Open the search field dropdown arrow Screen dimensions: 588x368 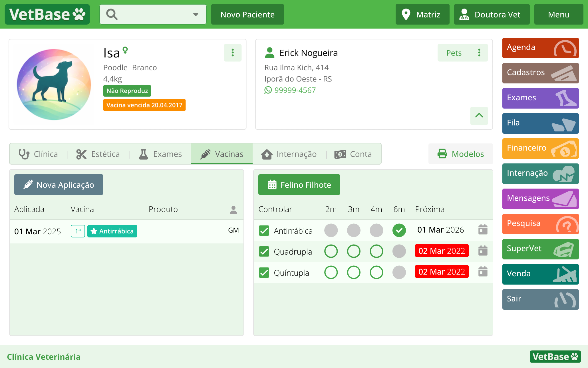196,15
